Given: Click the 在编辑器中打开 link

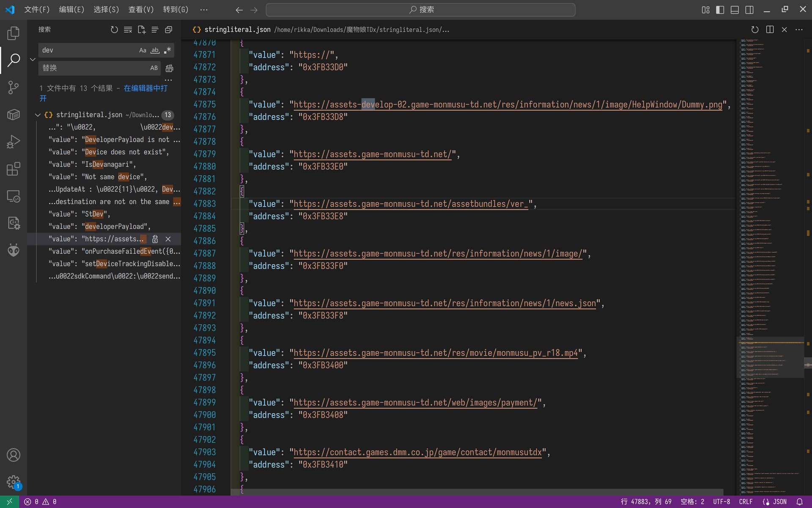Looking at the screenshot, I should [x=145, y=88].
